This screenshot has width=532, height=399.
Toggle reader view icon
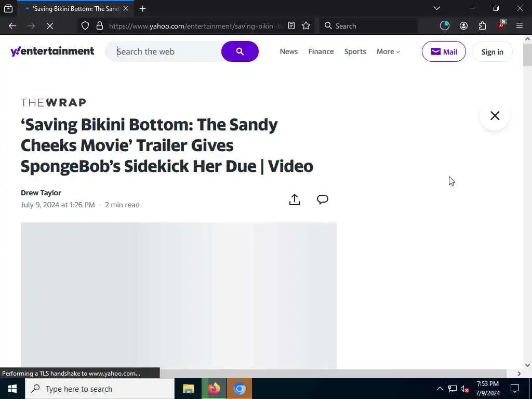point(291,26)
